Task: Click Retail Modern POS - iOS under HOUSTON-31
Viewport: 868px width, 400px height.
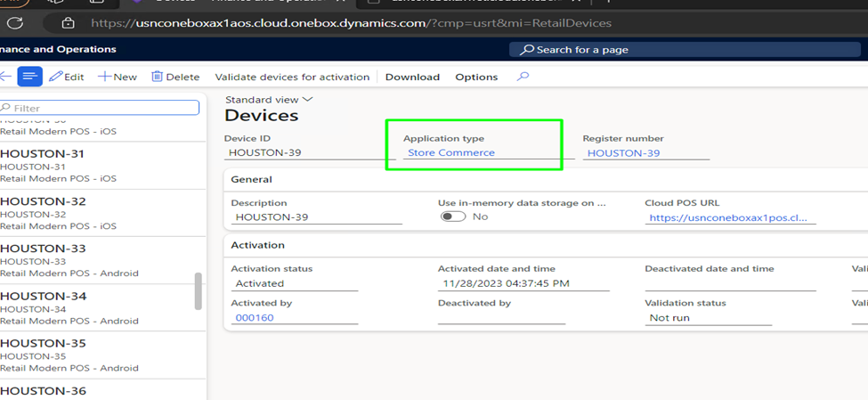Action: pyautogui.click(x=58, y=179)
